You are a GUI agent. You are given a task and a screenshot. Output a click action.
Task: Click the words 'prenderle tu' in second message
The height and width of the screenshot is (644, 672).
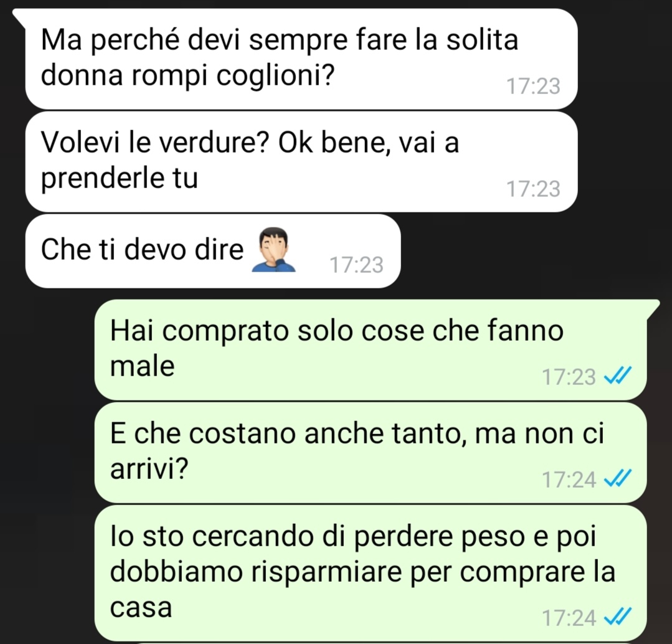[119, 179]
